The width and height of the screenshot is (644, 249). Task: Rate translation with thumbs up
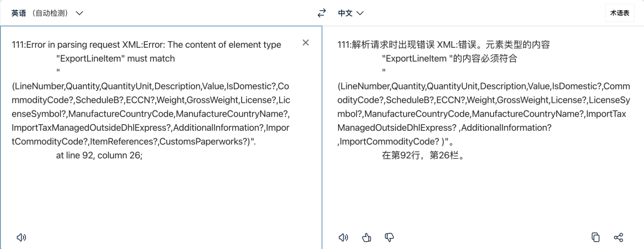[366, 237]
